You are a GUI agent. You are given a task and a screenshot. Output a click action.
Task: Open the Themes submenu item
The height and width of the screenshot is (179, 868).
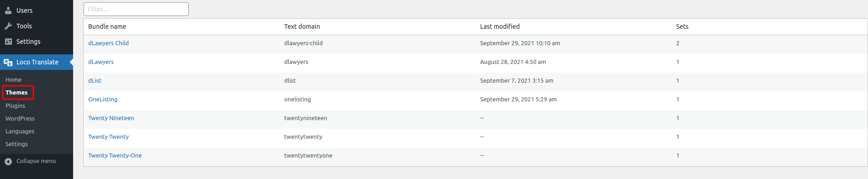pos(16,92)
